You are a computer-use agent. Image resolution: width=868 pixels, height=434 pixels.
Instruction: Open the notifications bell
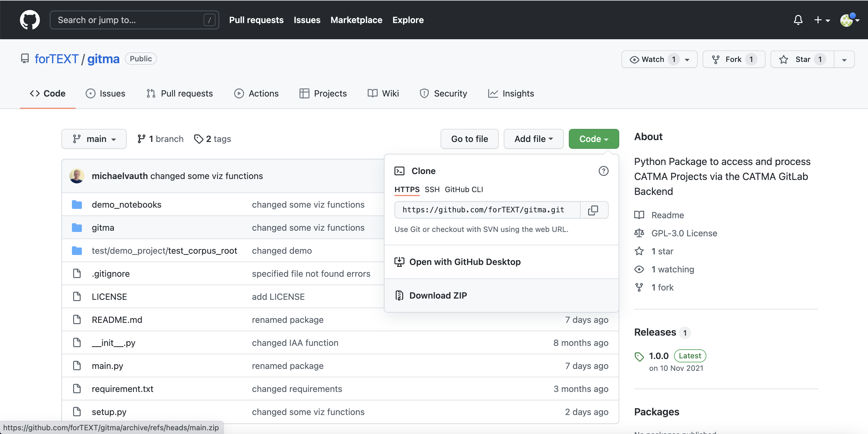point(798,20)
